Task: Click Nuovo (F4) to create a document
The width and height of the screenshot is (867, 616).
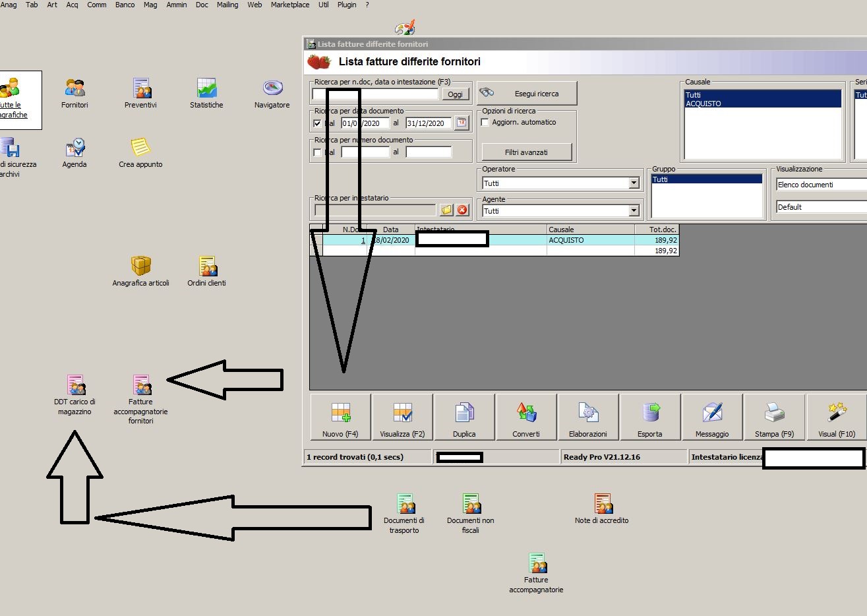Action: point(340,417)
